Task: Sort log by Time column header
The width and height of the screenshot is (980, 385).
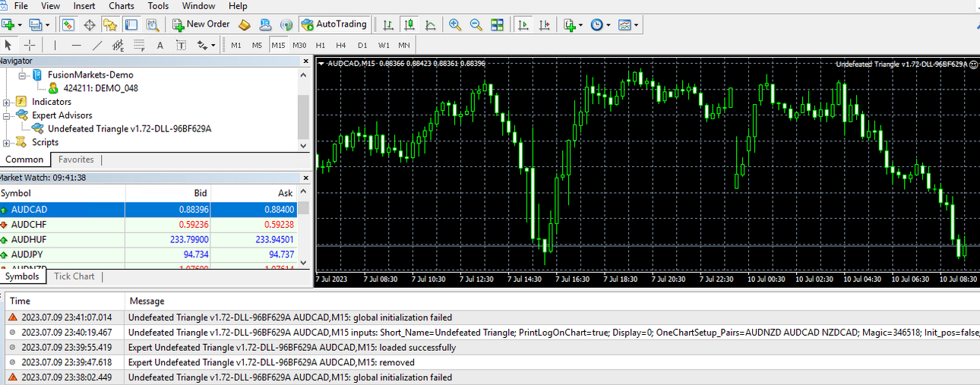Action: point(64,301)
